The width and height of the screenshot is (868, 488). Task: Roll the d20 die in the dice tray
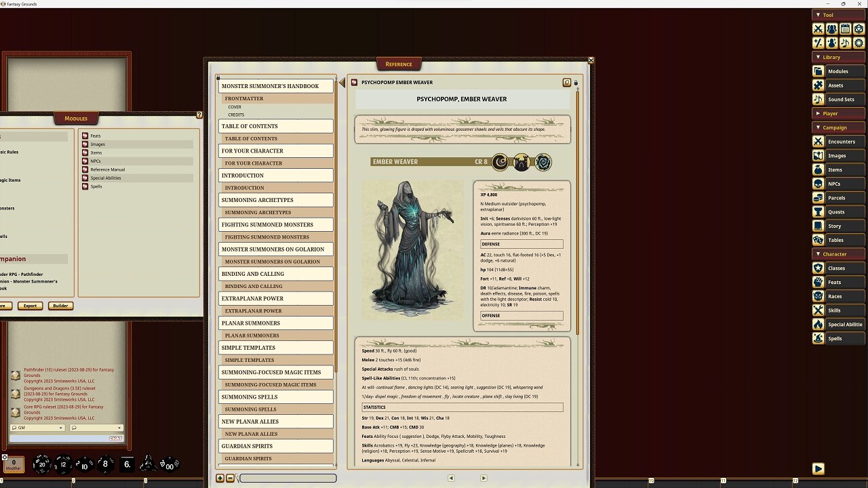(41, 464)
